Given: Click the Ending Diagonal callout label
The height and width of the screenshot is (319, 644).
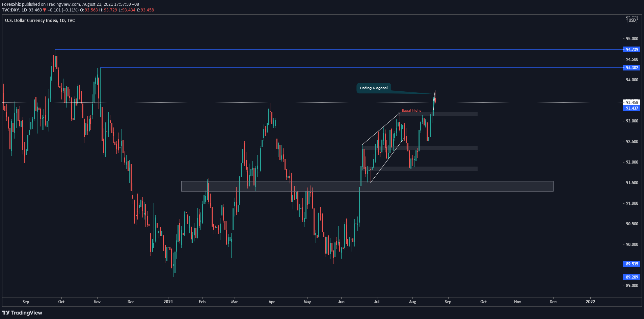Looking at the screenshot, I should point(374,88).
